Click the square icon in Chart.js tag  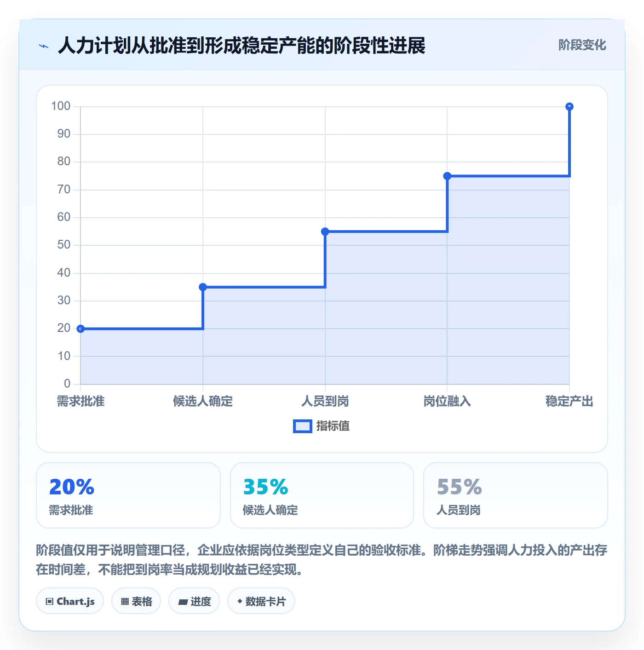50,602
